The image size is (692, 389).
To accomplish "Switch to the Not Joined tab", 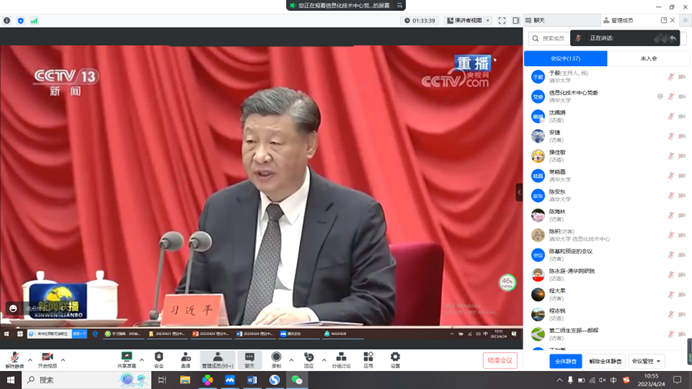I will (x=649, y=58).
